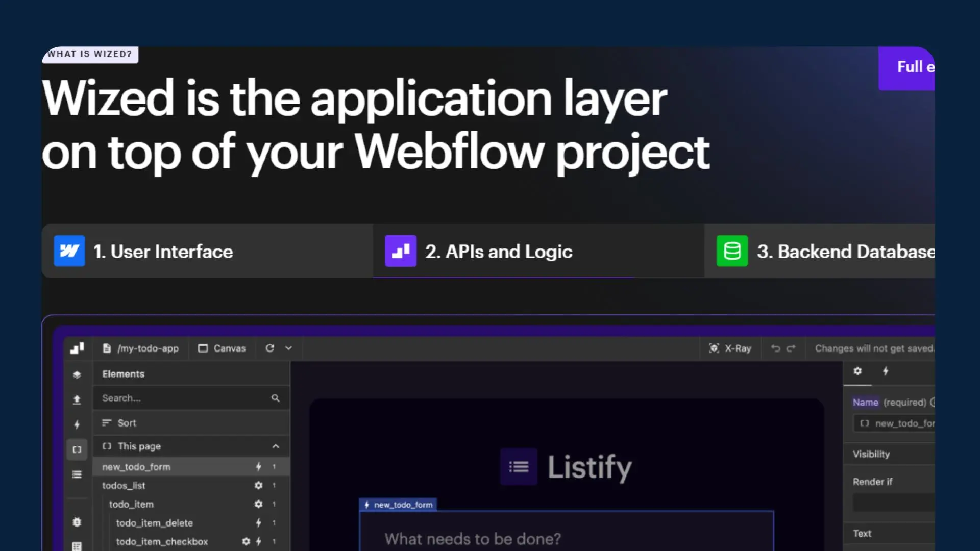Open the layers stack icon in sidebar

[77, 375]
